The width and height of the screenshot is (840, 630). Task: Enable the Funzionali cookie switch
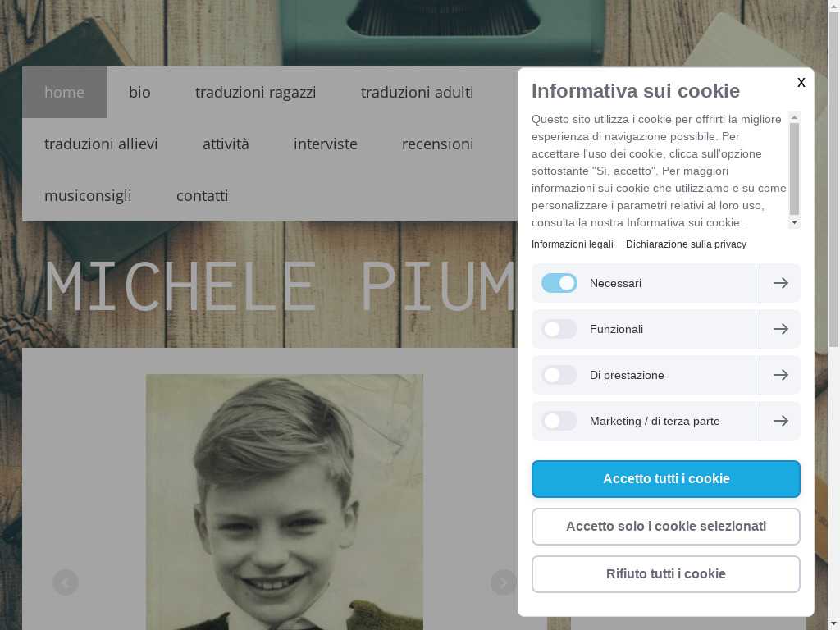[x=559, y=329]
